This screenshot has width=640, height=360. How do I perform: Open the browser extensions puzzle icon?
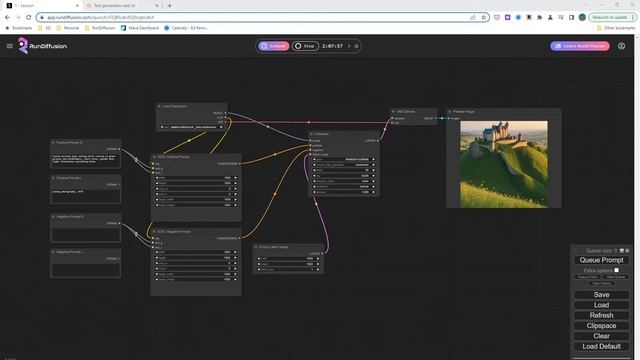(540, 17)
